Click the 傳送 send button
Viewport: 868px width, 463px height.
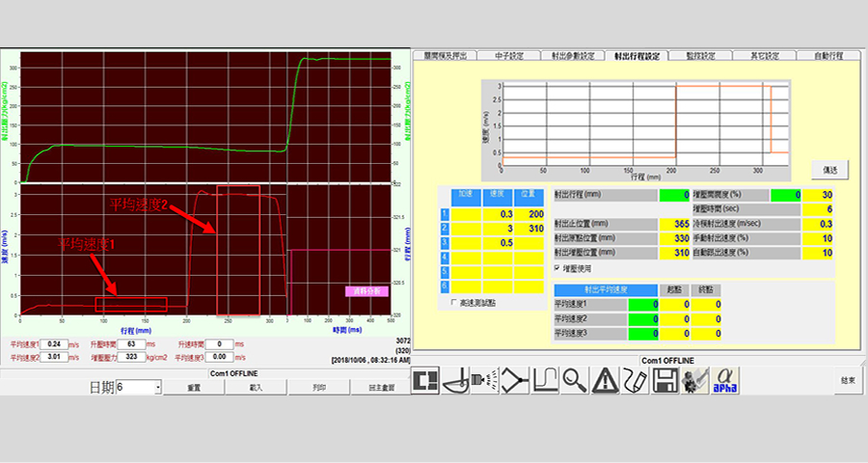pos(829,169)
